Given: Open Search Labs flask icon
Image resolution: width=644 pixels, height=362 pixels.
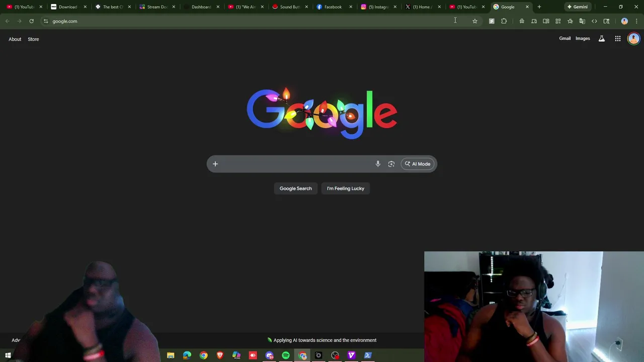Looking at the screenshot, I should (601, 39).
